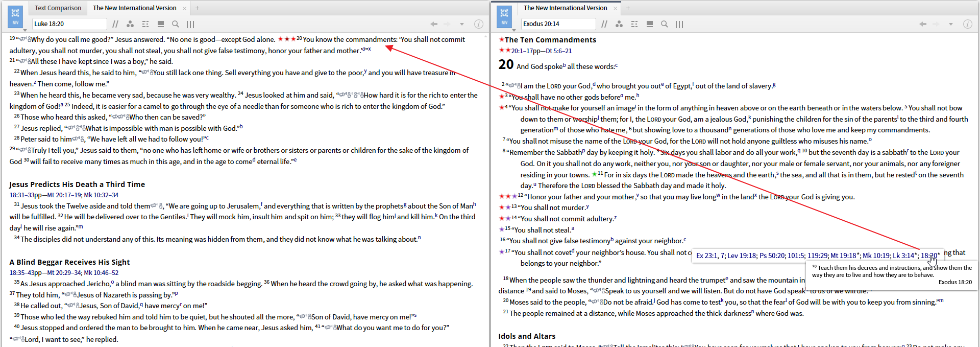Click the stars before 'You shall not commit adultery' in Exodus
The width and height of the screenshot is (980, 347).
click(x=505, y=218)
